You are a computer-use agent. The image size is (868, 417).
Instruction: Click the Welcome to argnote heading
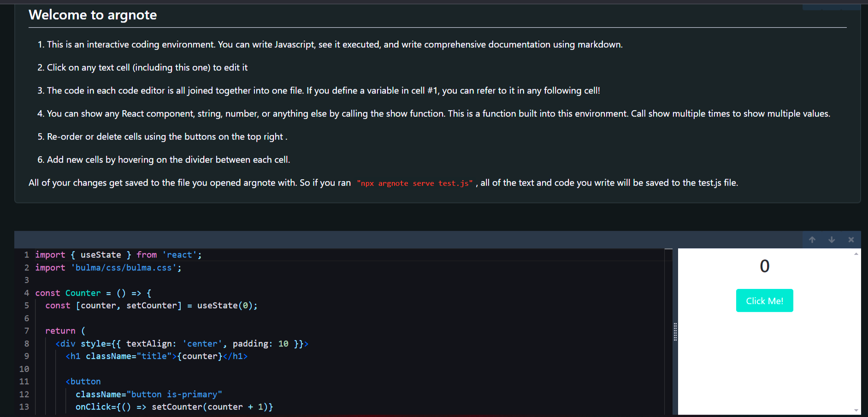[93, 15]
